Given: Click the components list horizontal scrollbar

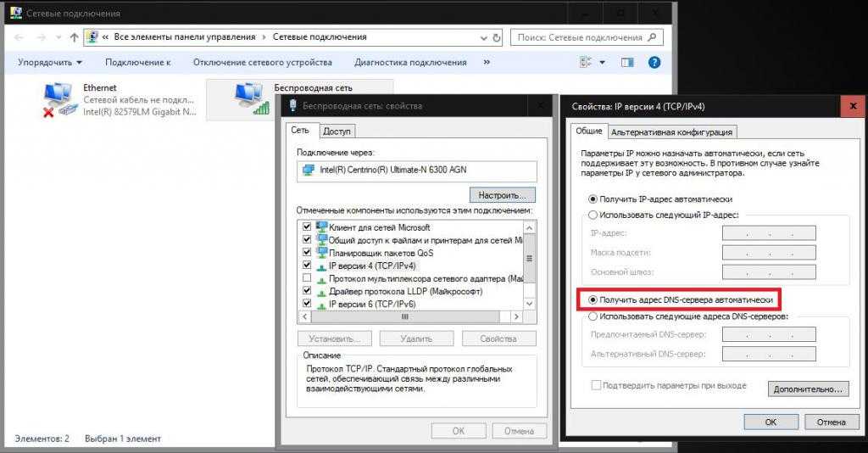Looking at the screenshot, I should pos(405,316).
